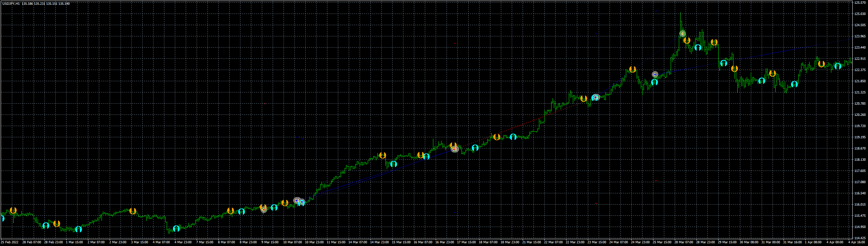Click the 116.015 price scale label
Viewport: 868px width, 246px height.
pos(860,204)
